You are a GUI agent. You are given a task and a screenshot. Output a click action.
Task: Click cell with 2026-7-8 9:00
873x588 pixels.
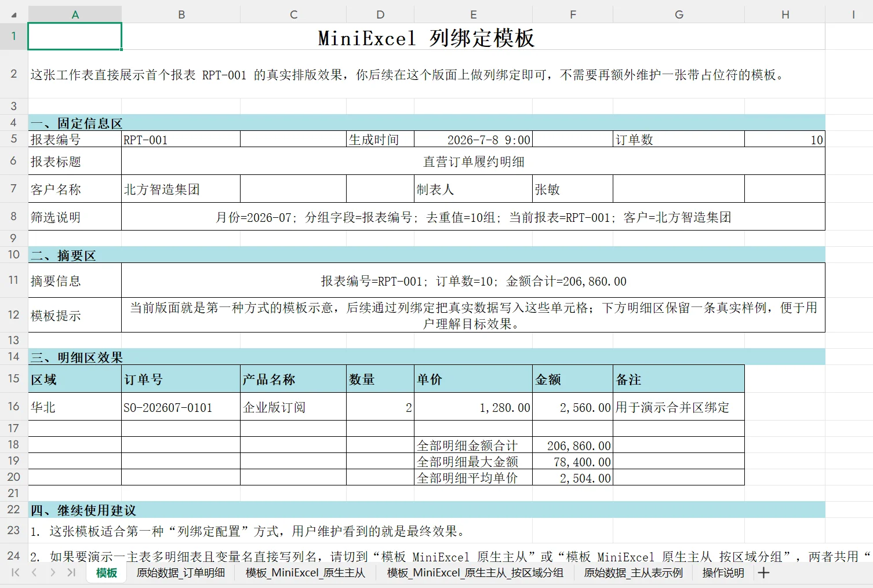pos(473,139)
